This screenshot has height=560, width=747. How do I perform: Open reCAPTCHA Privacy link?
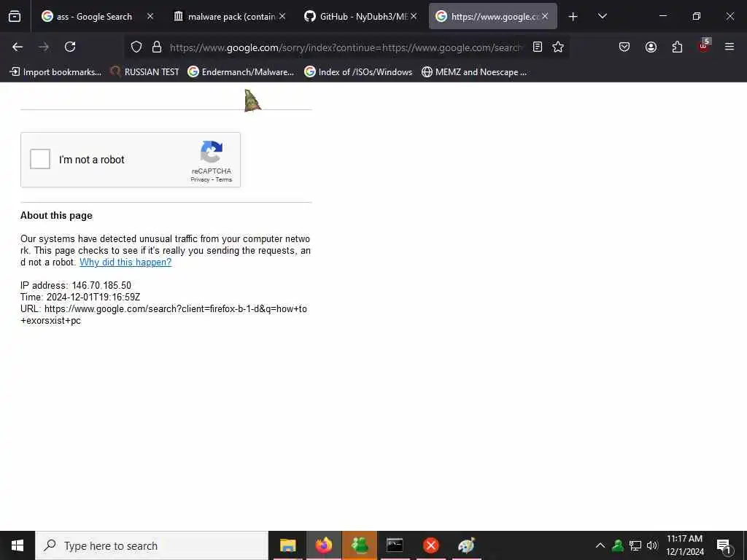(200, 179)
